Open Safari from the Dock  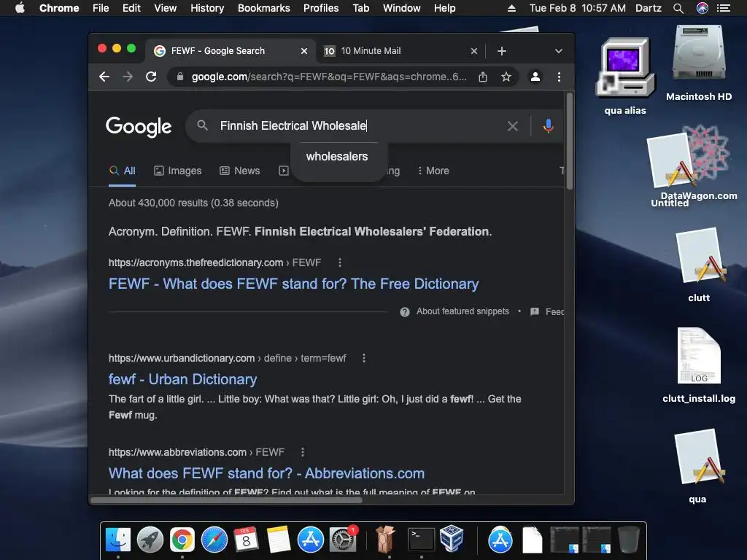[x=214, y=540]
